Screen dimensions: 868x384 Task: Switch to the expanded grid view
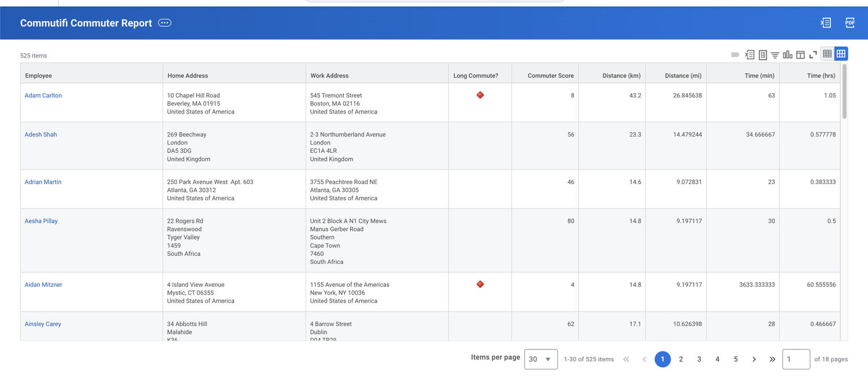(x=840, y=53)
